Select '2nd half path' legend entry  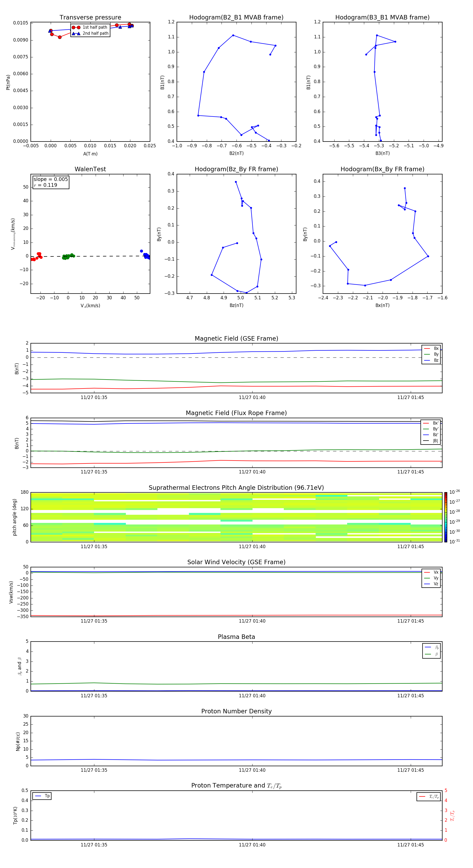pos(90,33)
